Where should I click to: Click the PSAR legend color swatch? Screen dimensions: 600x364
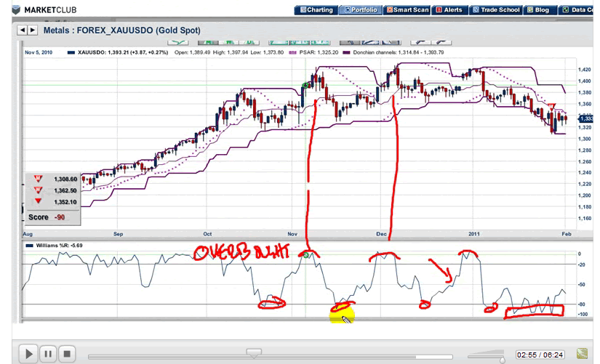[293, 52]
